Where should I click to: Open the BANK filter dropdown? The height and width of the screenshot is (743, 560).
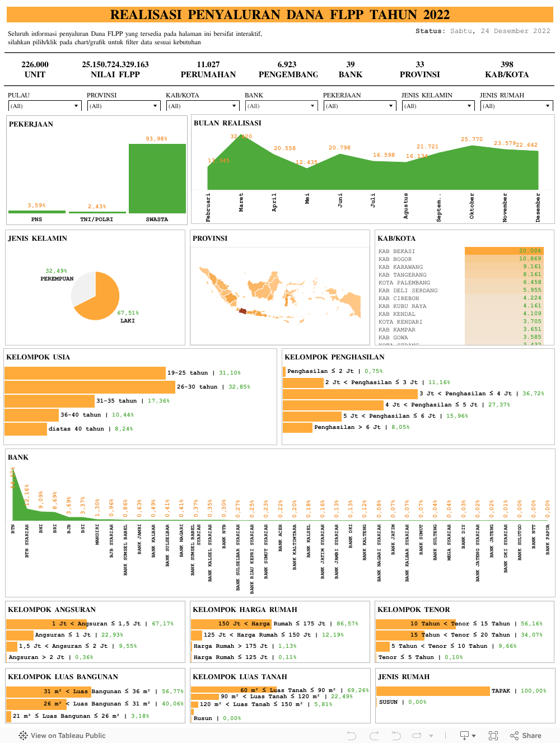click(x=282, y=106)
